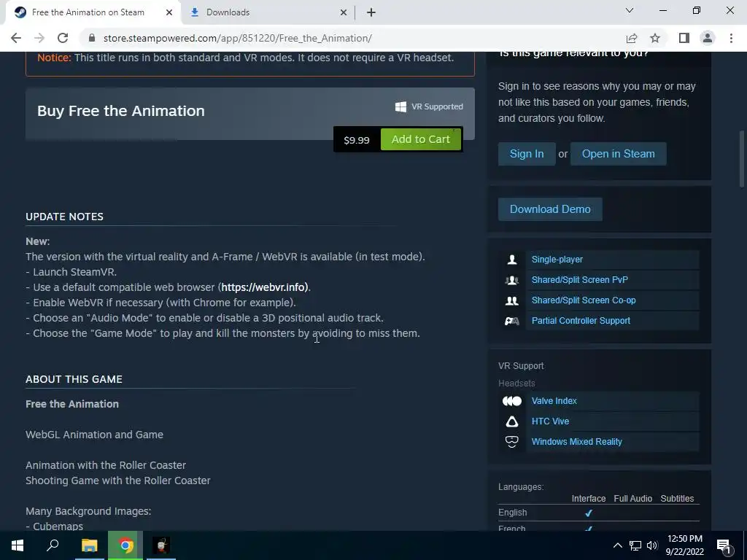The width and height of the screenshot is (747, 560).
Task: Show hidden system tray icons
Action: (x=617, y=545)
